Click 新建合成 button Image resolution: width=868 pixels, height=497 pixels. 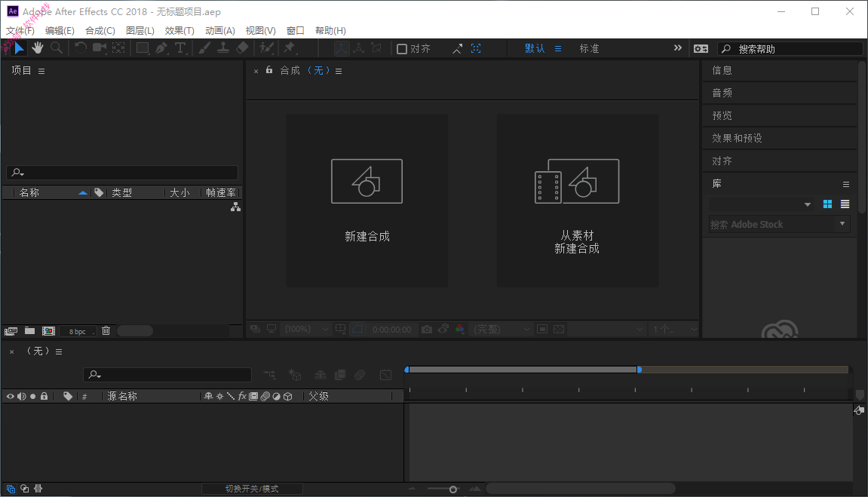click(x=367, y=201)
